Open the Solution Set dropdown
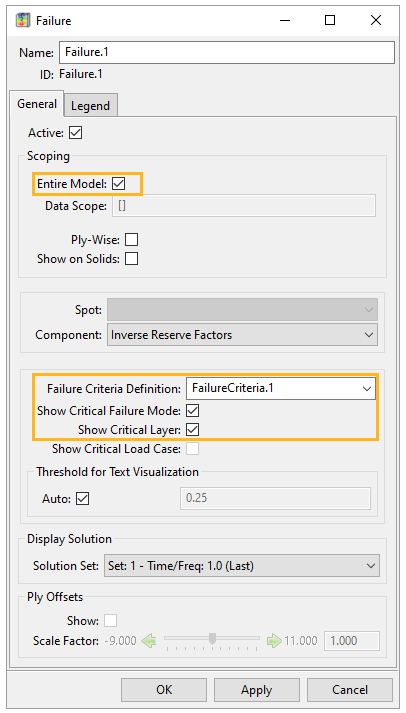 [241, 566]
